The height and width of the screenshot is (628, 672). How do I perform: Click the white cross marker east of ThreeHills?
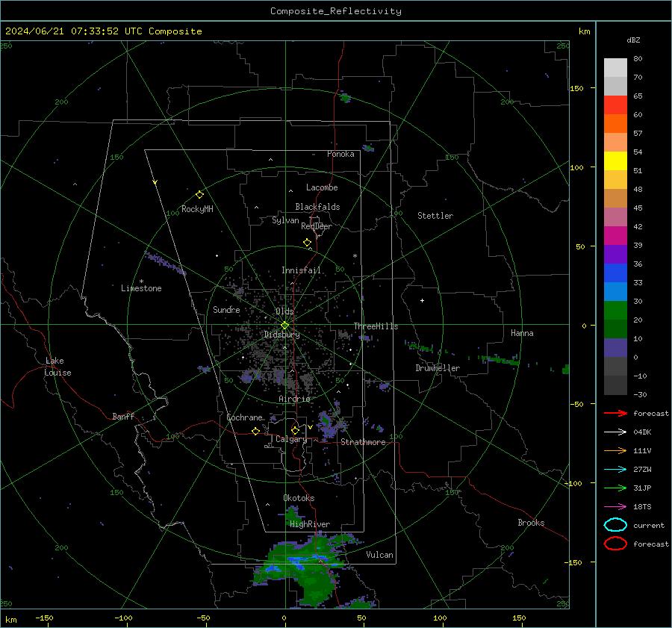pos(422,300)
